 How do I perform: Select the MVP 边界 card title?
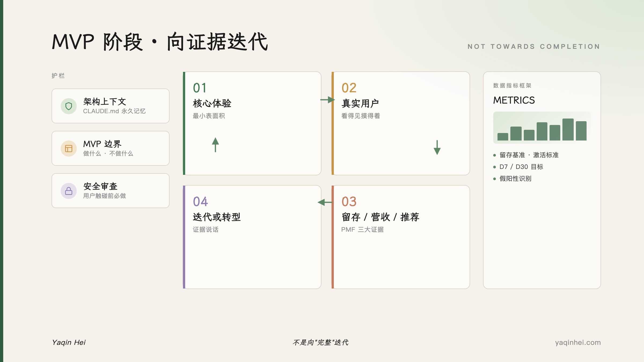pyautogui.click(x=102, y=144)
